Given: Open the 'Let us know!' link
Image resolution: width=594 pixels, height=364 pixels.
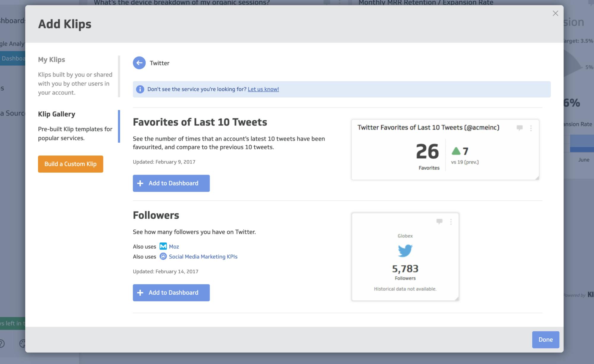Looking at the screenshot, I should (263, 89).
